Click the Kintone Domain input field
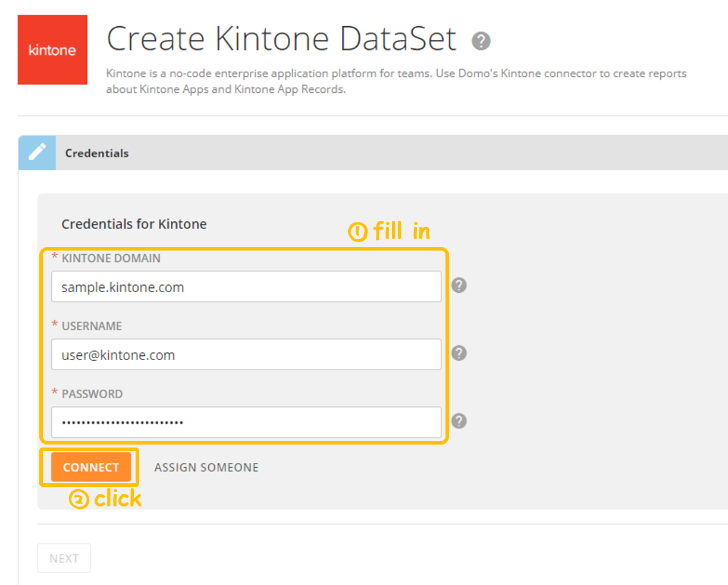This screenshot has height=585, width=728. pos(246,287)
